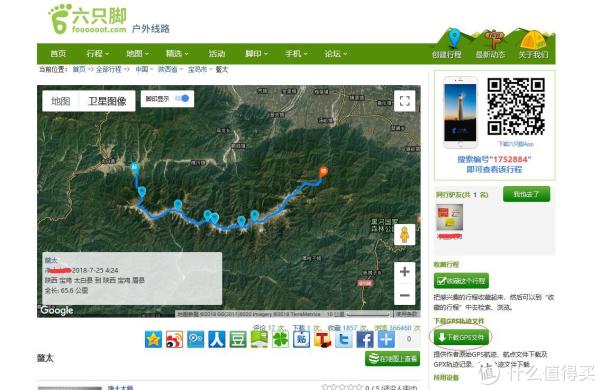
Task: Share via the Weibo icon
Action: click(x=174, y=339)
